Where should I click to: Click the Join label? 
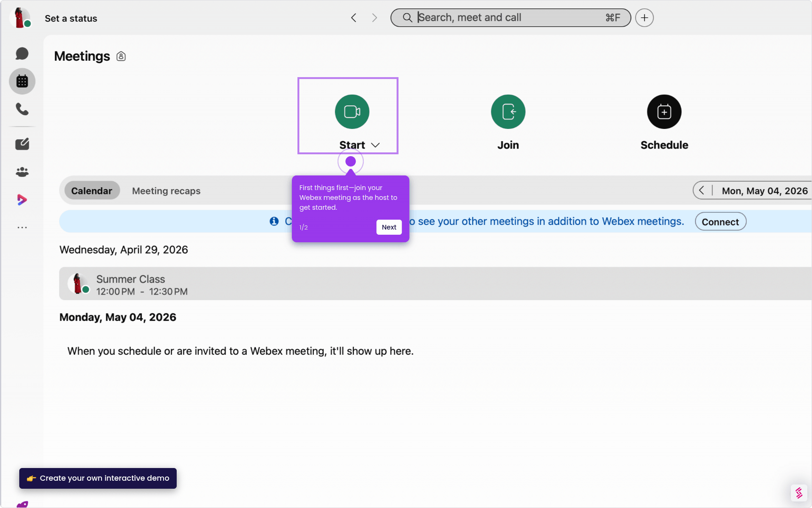coord(508,145)
